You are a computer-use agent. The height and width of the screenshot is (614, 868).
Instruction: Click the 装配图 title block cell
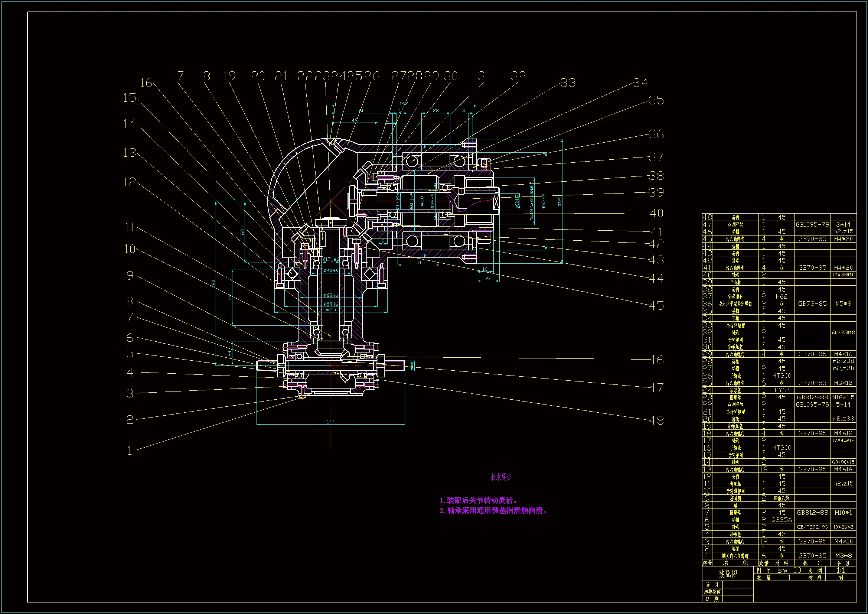[x=728, y=574]
